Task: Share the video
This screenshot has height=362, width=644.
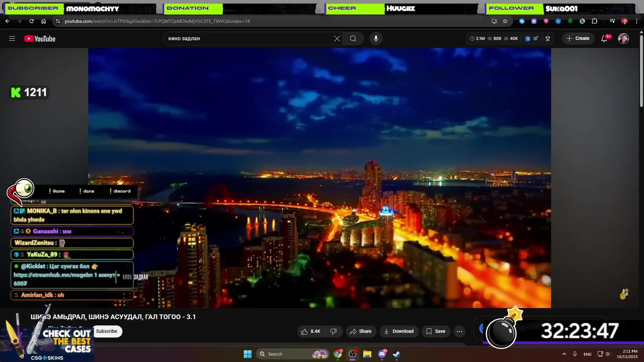Action: pos(360,331)
